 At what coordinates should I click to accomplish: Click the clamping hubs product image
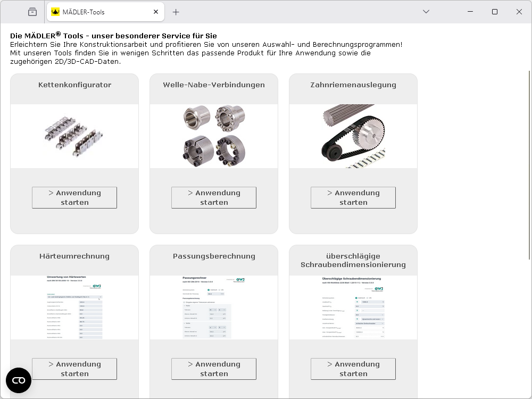(x=214, y=136)
